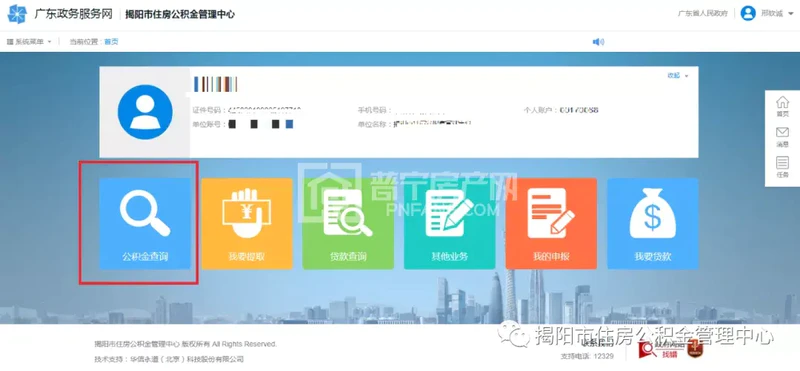Click the 支持电话 12329 text
The width and height of the screenshot is (800, 371).
click(587, 356)
